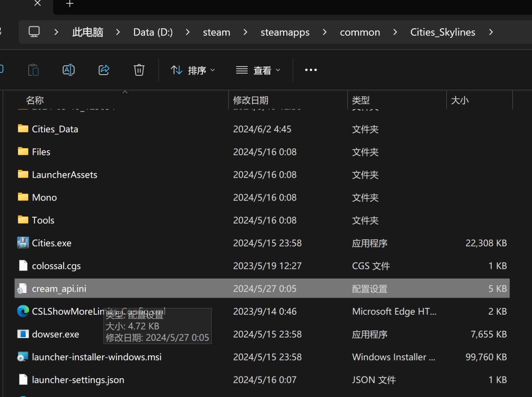532x397 pixels.
Task: Click the colossal.cgs file name
Action: click(56, 266)
